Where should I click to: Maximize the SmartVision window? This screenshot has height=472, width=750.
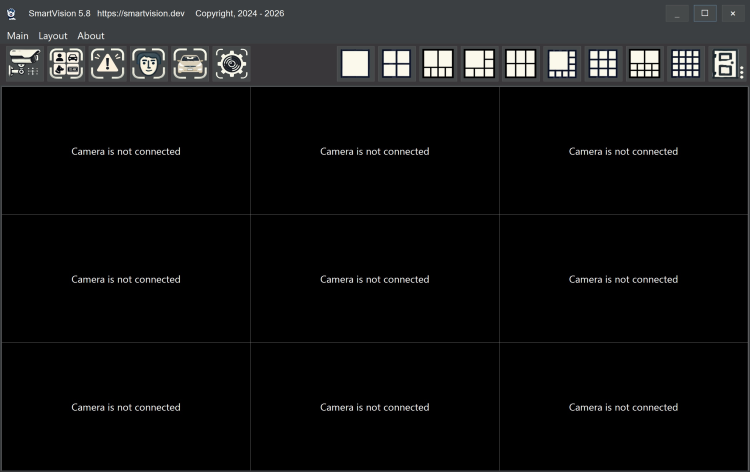[704, 13]
